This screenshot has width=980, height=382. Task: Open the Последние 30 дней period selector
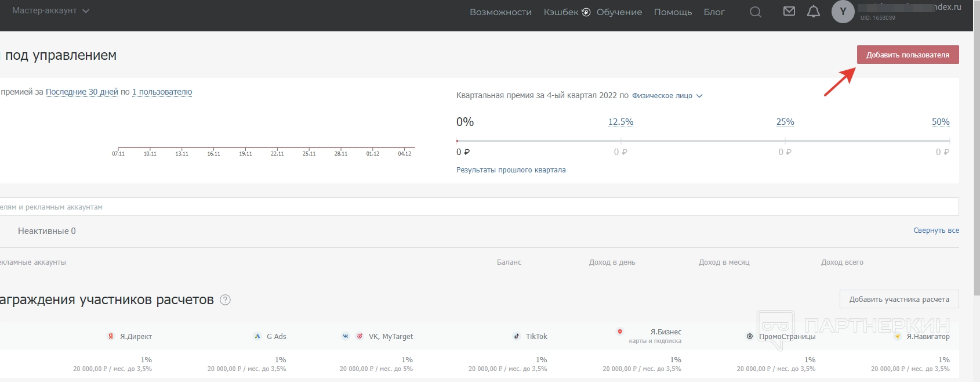[82, 92]
